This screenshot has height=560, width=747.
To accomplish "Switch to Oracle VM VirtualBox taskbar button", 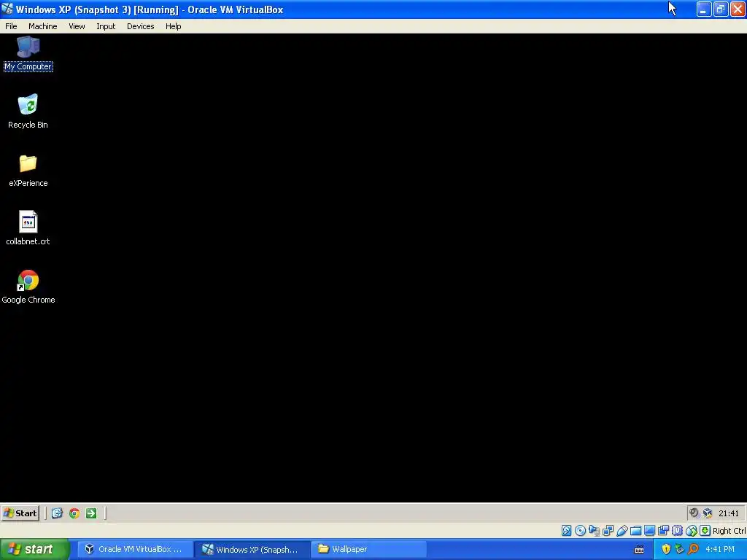I will pos(134,549).
